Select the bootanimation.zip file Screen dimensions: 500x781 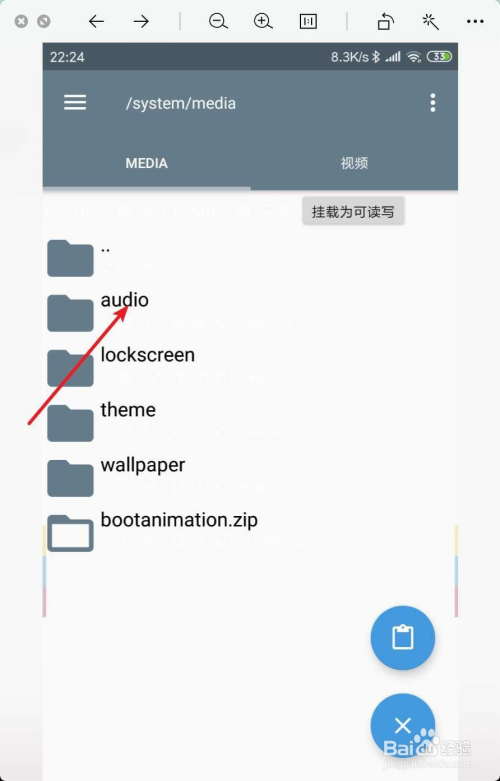(250, 530)
